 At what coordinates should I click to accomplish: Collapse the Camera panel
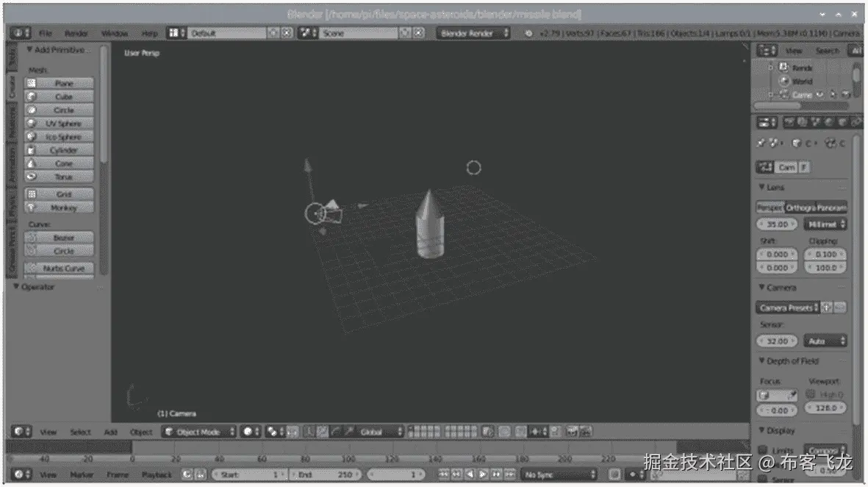point(761,288)
